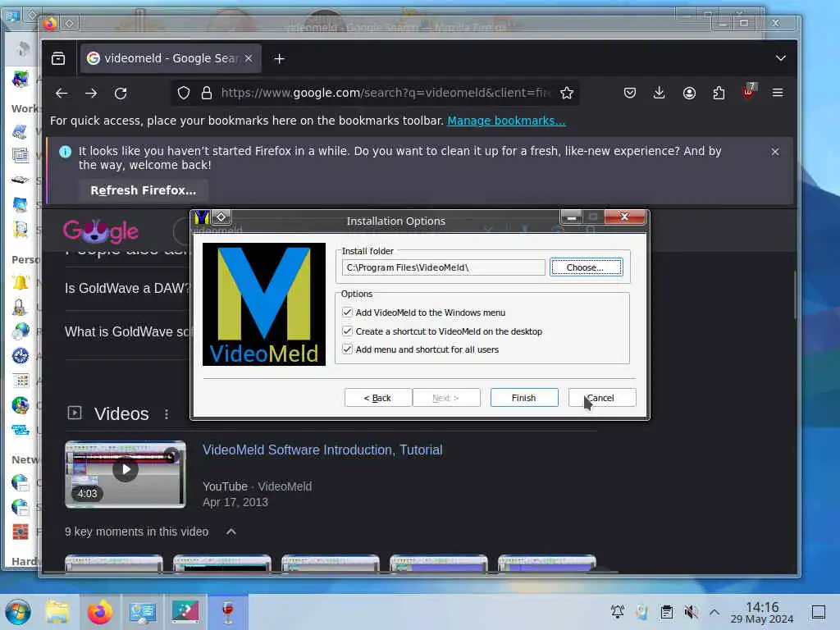Collapse the 9 key moments section
This screenshot has height=630, width=840.
(231, 532)
